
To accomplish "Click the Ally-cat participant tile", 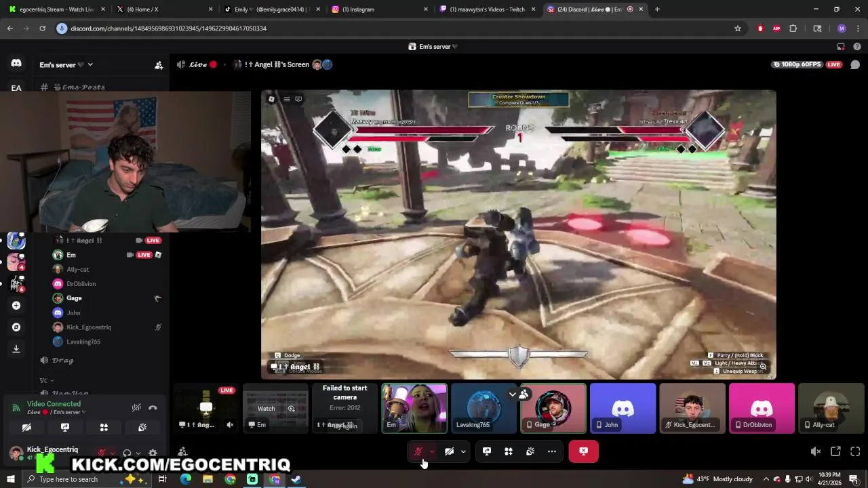I will pyautogui.click(x=831, y=408).
